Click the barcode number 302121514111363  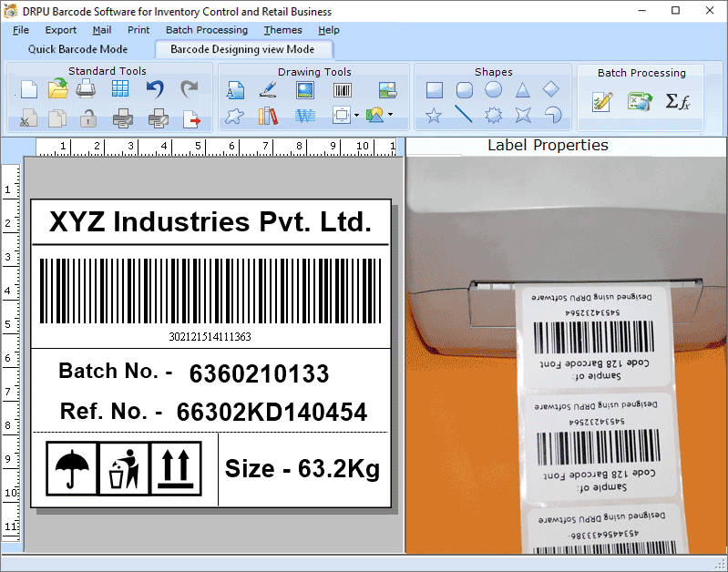[210, 337]
